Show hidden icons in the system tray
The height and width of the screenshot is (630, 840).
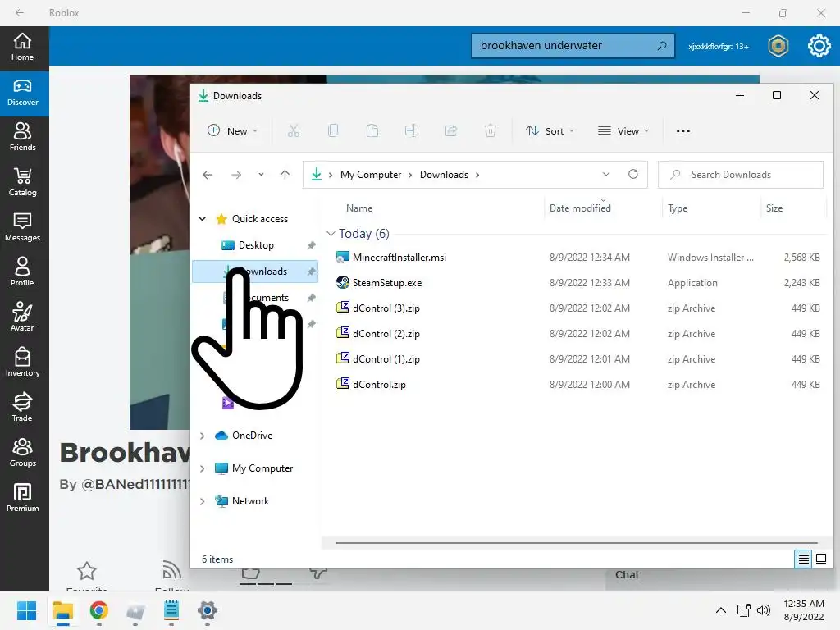(721, 610)
